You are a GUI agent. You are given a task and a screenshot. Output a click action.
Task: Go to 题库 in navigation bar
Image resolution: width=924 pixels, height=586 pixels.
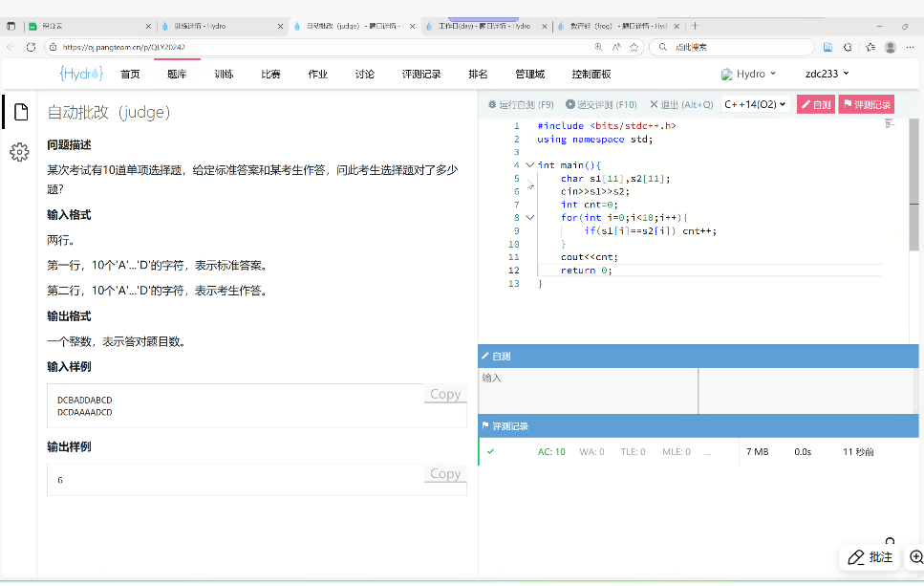click(177, 74)
